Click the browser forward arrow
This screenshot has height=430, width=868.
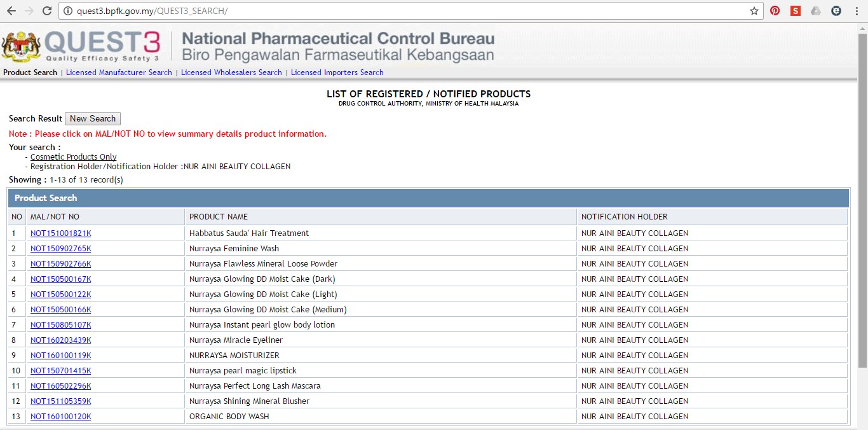[x=29, y=11]
